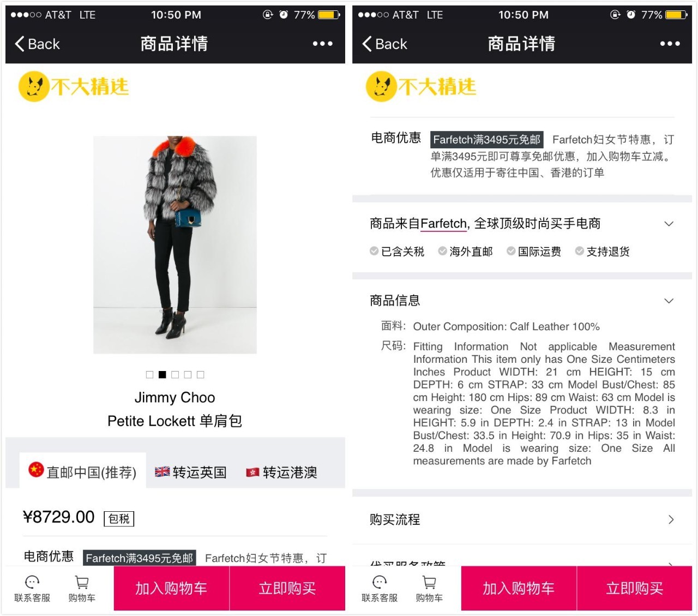Tap the 海外直邮 check mark
This screenshot has width=698, height=616.
point(443,251)
